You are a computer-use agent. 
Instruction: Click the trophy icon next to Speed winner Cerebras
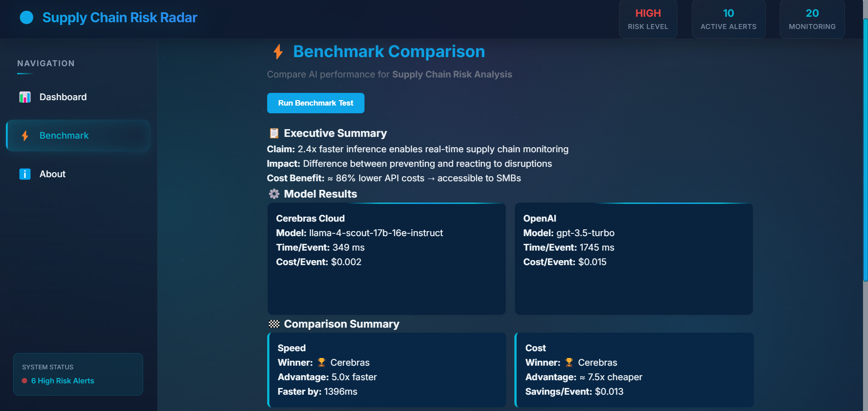[321, 363]
